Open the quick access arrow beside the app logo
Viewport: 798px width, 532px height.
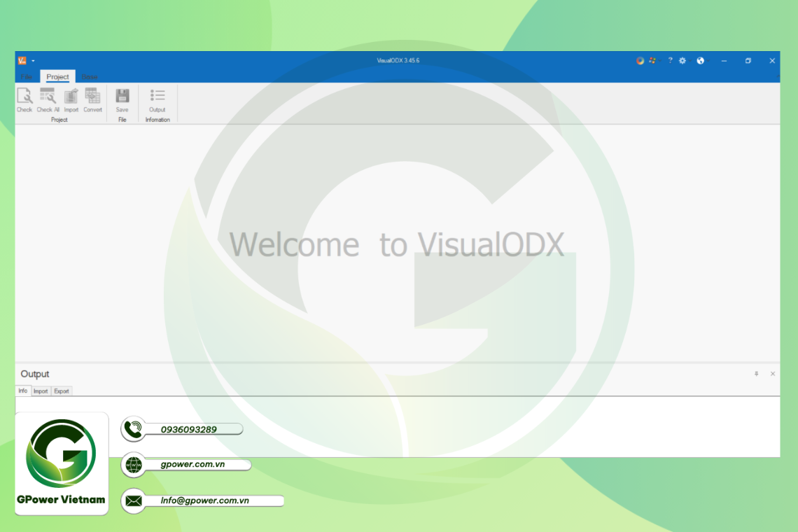33,61
